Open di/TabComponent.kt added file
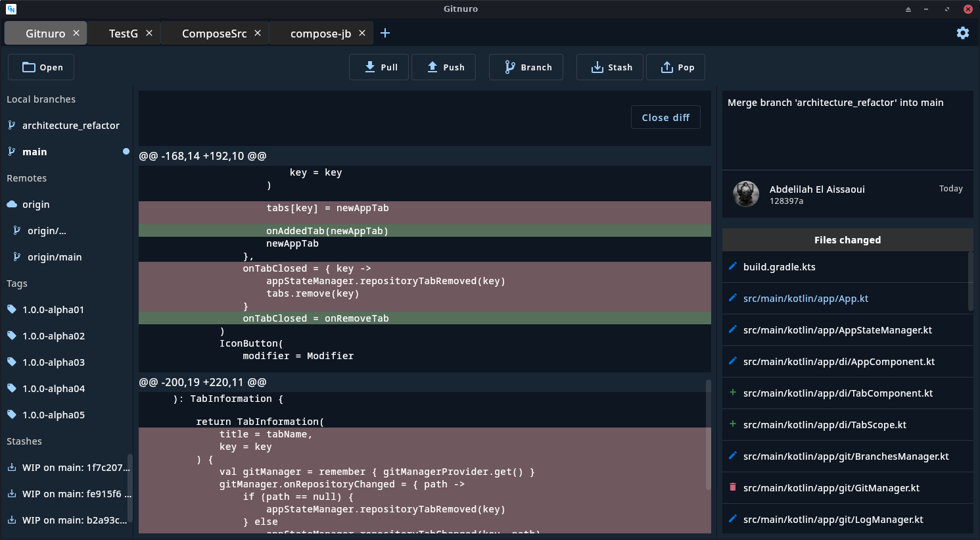This screenshot has height=540, width=980. coord(847,393)
